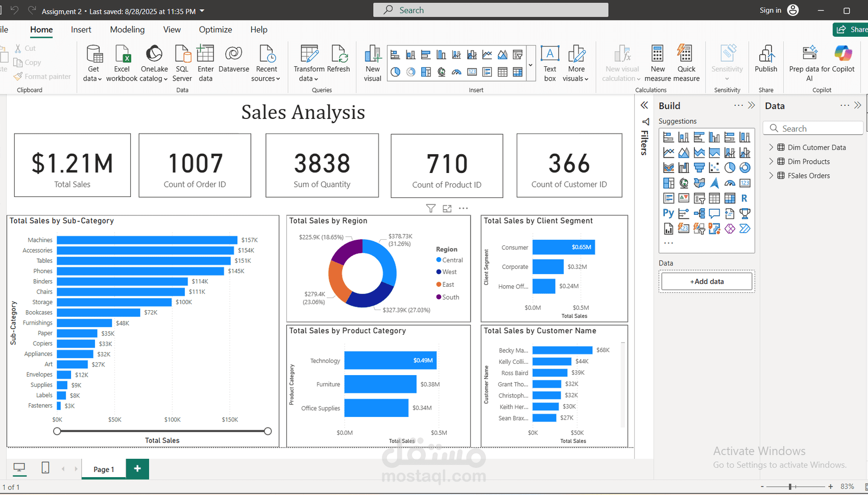Choose paginated report visual in Build pane
The image size is (868, 495).
point(668,229)
